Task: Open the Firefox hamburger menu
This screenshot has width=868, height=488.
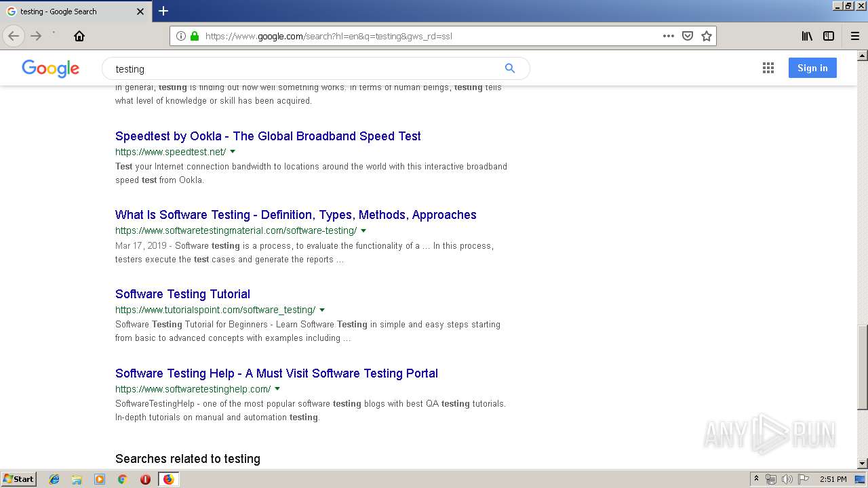Action: (855, 36)
